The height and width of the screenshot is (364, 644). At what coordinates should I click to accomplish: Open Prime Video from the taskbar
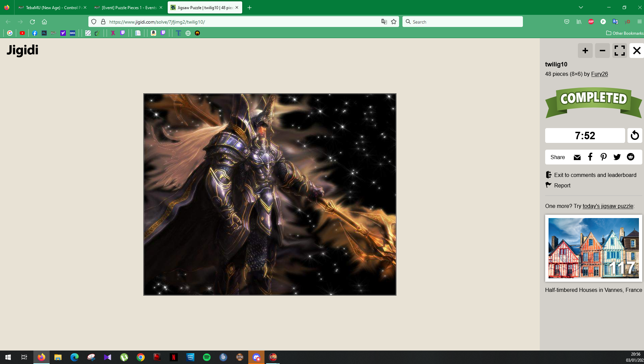click(x=190, y=357)
